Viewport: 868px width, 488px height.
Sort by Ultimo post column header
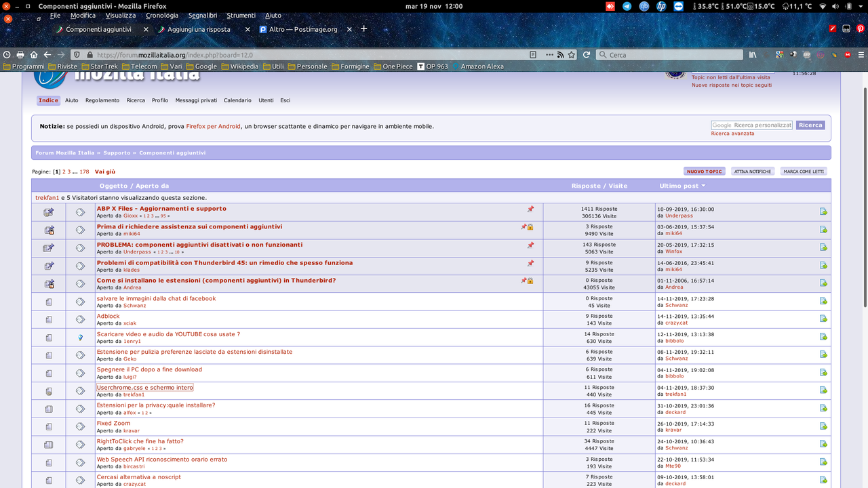682,186
